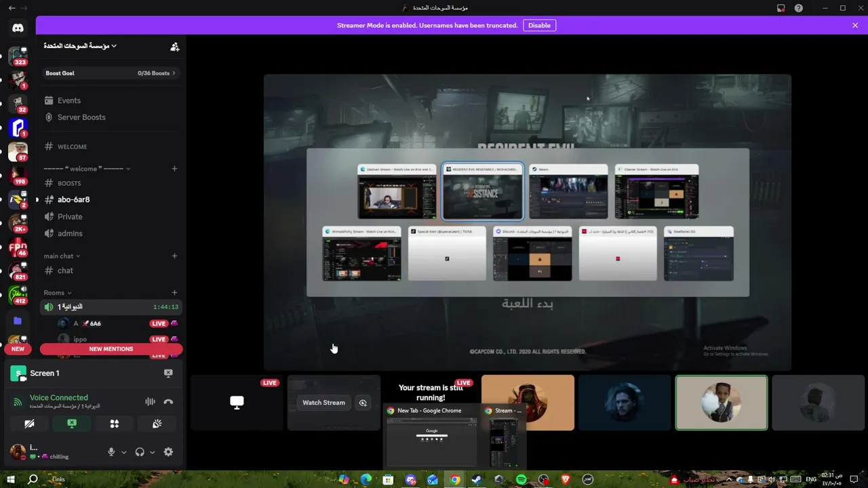Collapse the main chat category
Screen dimensions: 868x488
tap(62, 256)
